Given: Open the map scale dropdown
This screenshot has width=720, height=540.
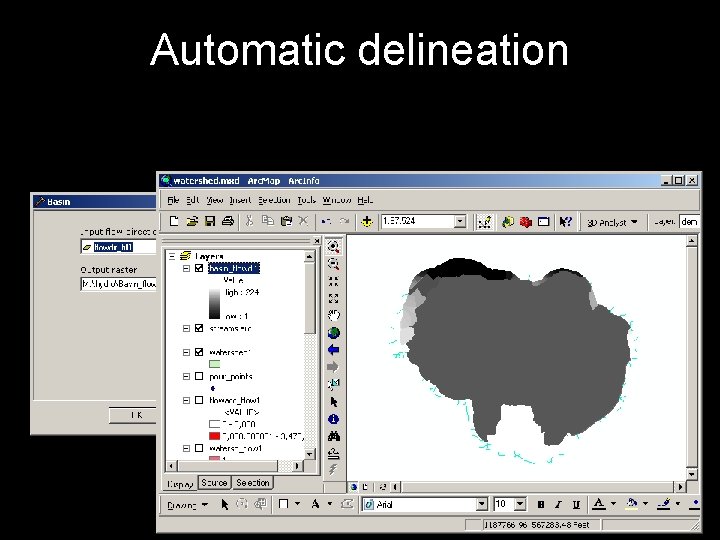Looking at the screenshot, I should (460, 222).
